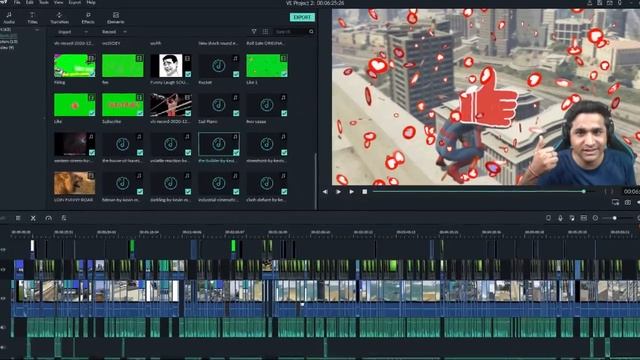This screenshot has width=640, height=360.
Task: Click the edit icon right of speed gauge
Action: [64, 218]
